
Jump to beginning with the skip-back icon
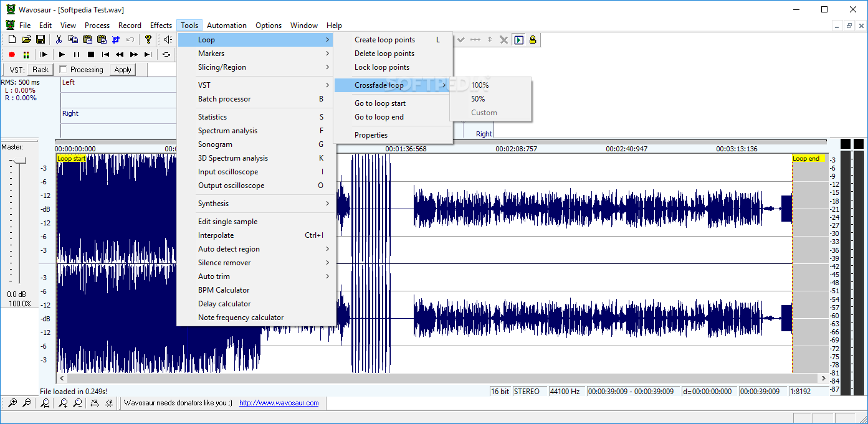click(x=105, y=54)
